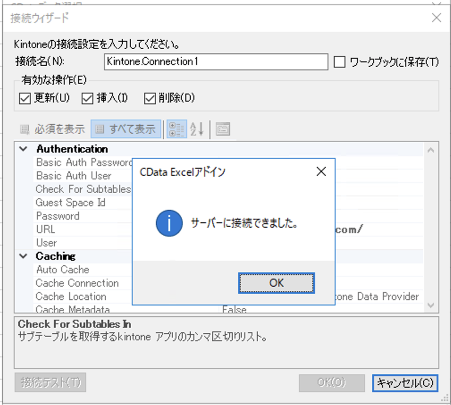Open the property pages icon in toolbar
The width and height of the screenshot is (451, 405).
click(x=223, y=129)
